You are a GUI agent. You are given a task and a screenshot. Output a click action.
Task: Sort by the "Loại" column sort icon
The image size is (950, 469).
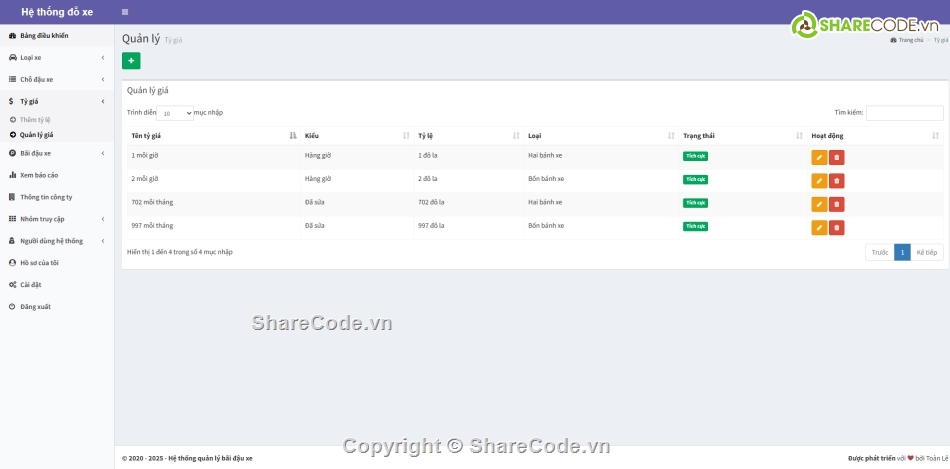point(671,136)
